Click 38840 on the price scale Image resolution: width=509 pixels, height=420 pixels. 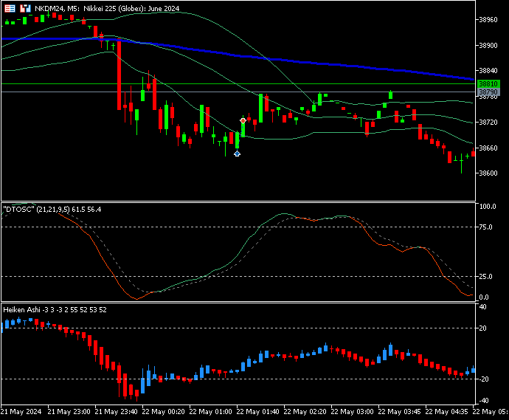488,71
